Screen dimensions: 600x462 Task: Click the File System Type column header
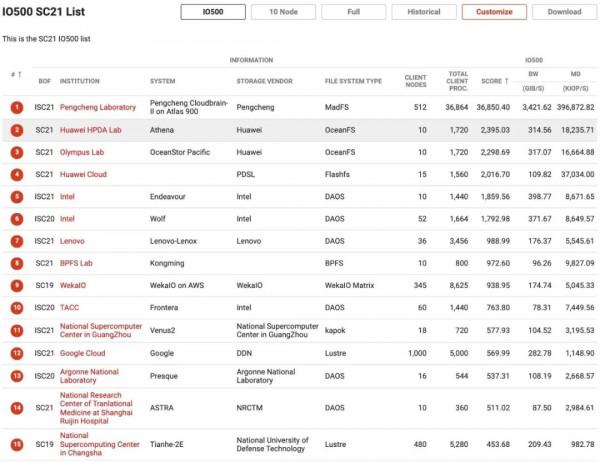[x=353, y=81]
